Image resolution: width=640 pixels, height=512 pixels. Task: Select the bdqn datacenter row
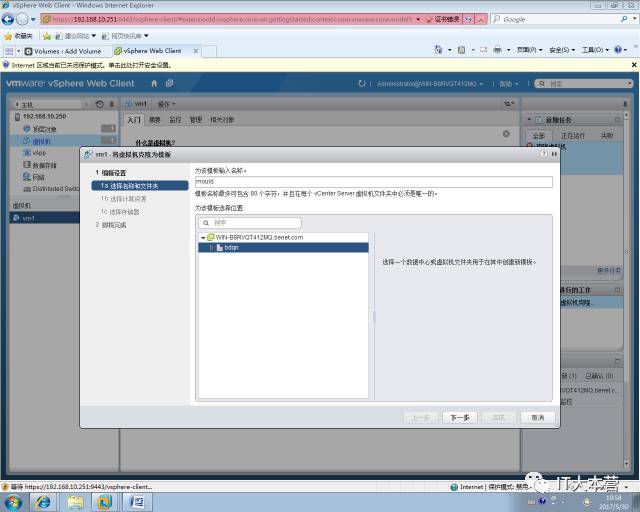[x=283, y=248]
